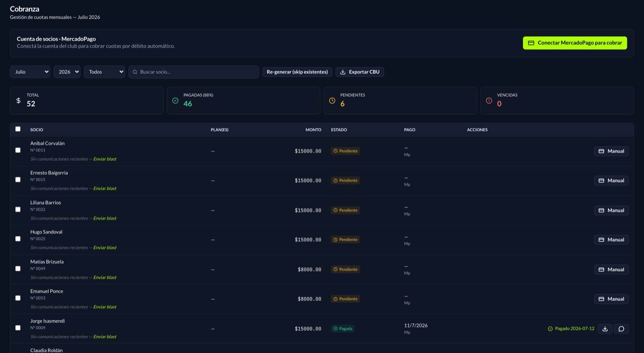The image size is (644, 353).
Task: Check the box for Emanuel Ponce
Action: [x=18, y=298]
